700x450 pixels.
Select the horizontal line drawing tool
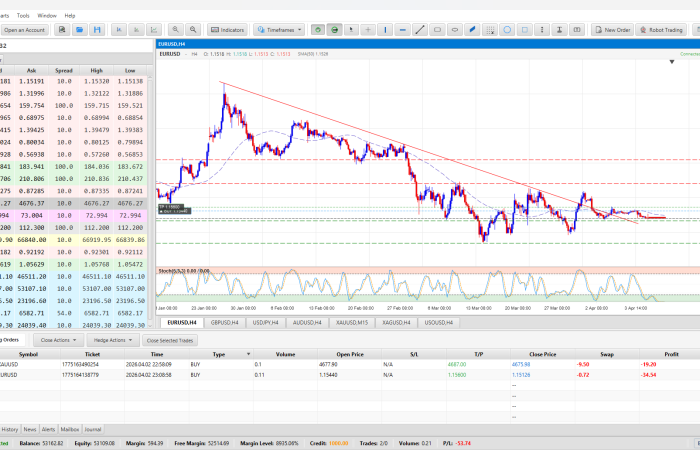pyautogui.click(x=402, y=30)
